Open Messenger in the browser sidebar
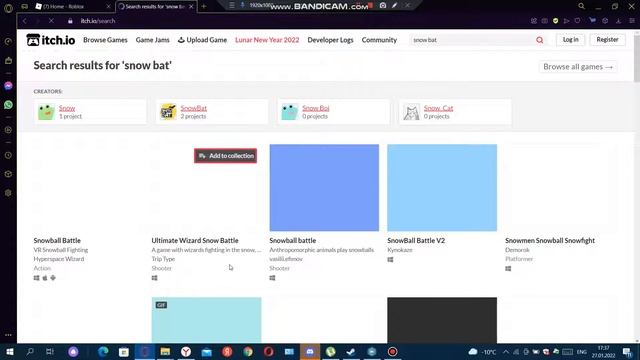 [x=8, y=86]
